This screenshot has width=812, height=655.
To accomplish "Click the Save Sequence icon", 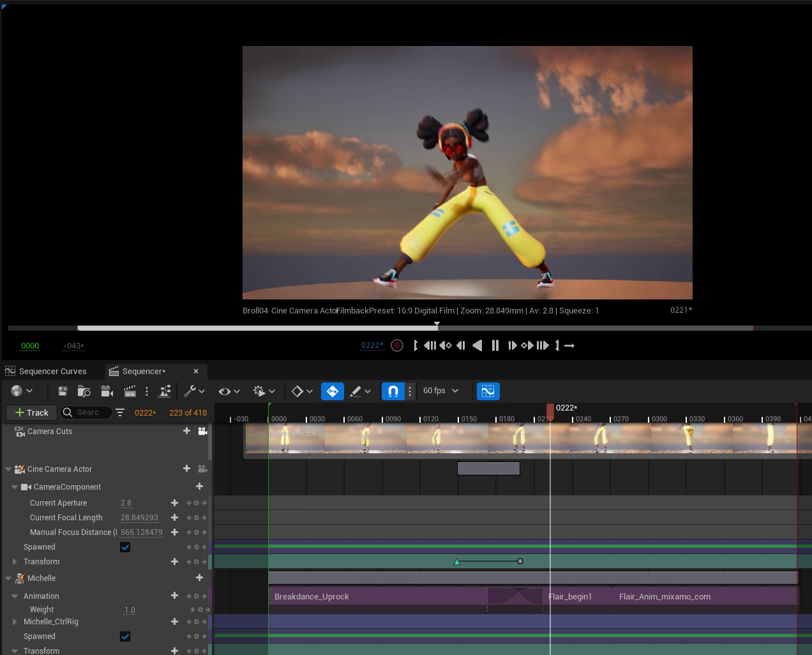I will tap(63, 391).
